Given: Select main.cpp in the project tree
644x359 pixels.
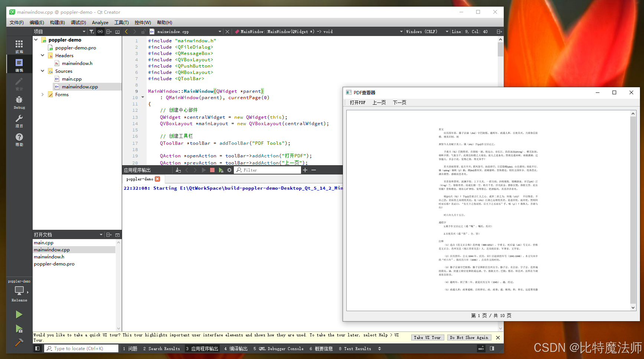Looking at the screenshot, I should tap(72, 79).
